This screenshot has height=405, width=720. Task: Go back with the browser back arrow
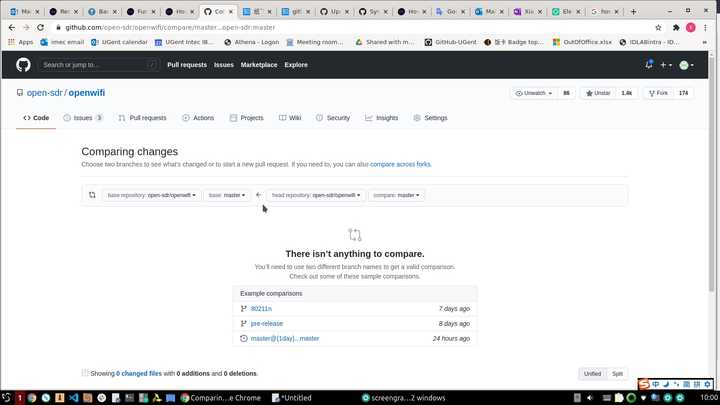point(12,28)
